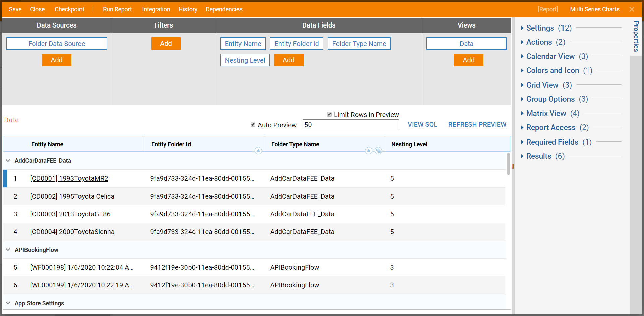Screen dimensions: 644x316
Task: Open History menu item
Action: pyautogui.click(x=188, y=9)
